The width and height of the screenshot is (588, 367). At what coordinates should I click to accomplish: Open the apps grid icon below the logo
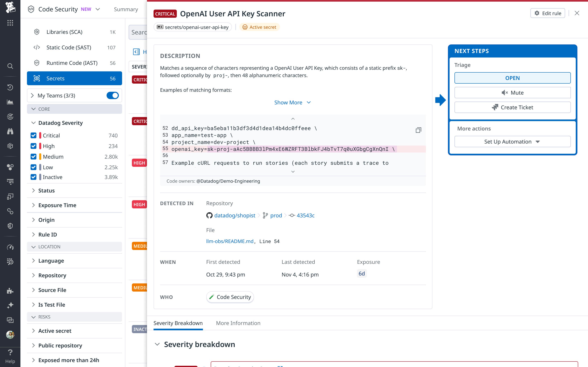(x=10, y=23)
